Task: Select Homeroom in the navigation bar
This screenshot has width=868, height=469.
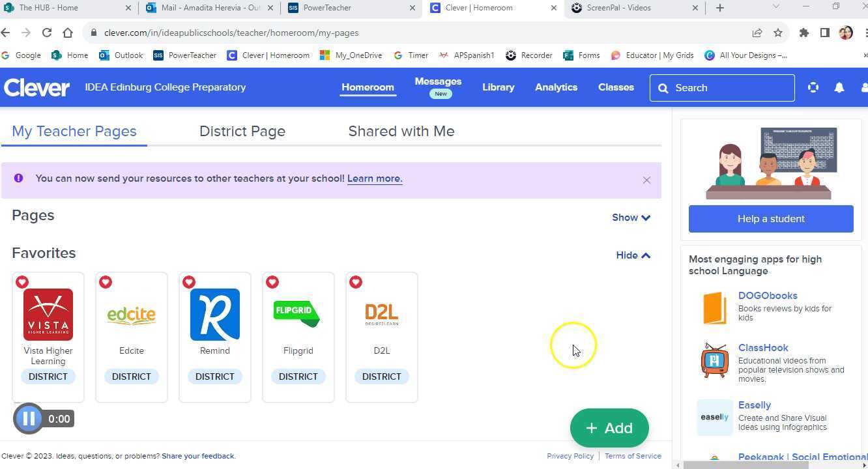Action: pos(368,87)
